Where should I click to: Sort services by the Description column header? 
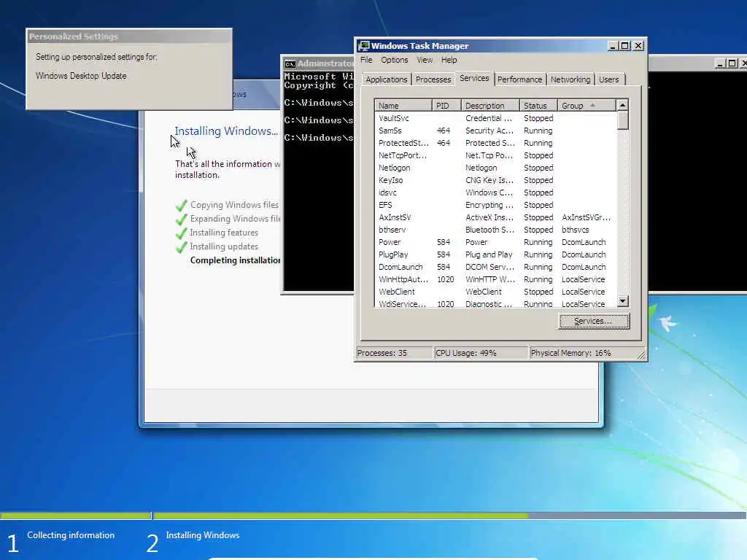490,106
